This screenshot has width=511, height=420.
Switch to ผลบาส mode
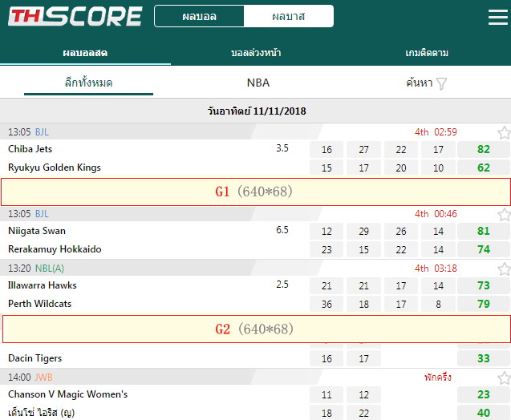click(289, 16)
